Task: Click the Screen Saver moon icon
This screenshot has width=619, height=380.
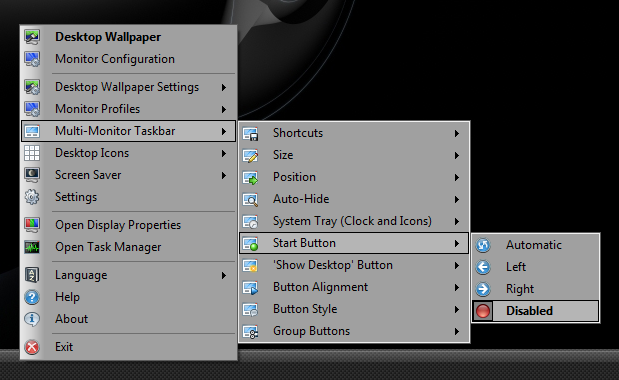Action: pyautogui.click(x=32, y=175)
